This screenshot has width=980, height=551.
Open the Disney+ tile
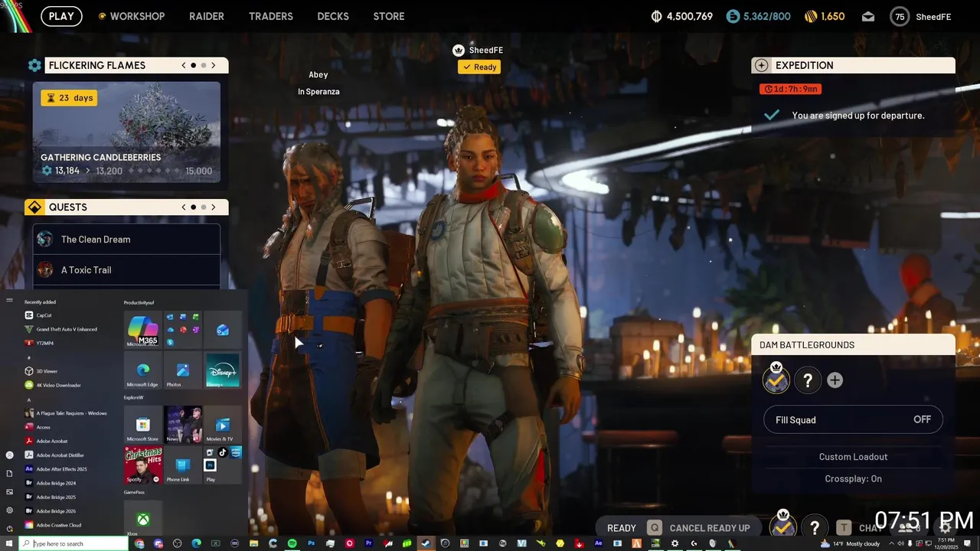click(223, 370)
